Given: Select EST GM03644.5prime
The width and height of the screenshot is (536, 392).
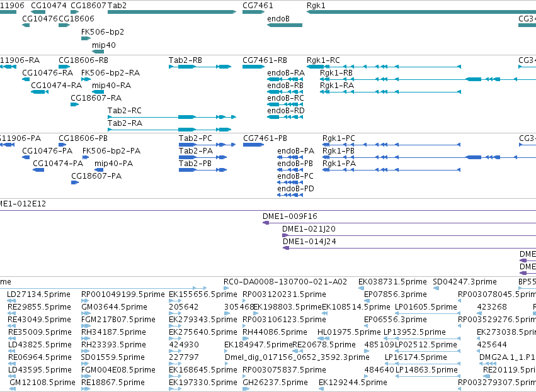Looking at the screenshot, I should click(x=86, y=313).
